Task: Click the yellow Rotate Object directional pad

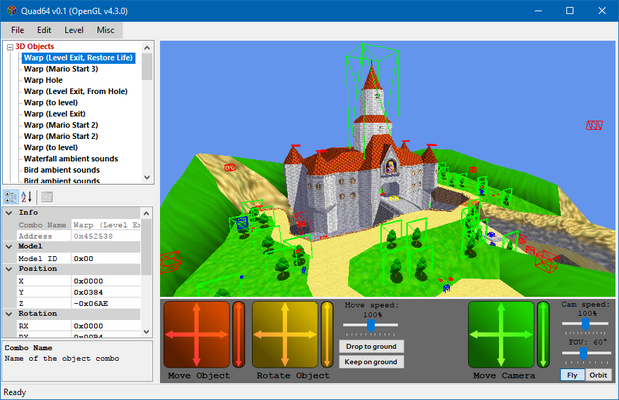Action: pyautogui.click(x=284, y=334)
